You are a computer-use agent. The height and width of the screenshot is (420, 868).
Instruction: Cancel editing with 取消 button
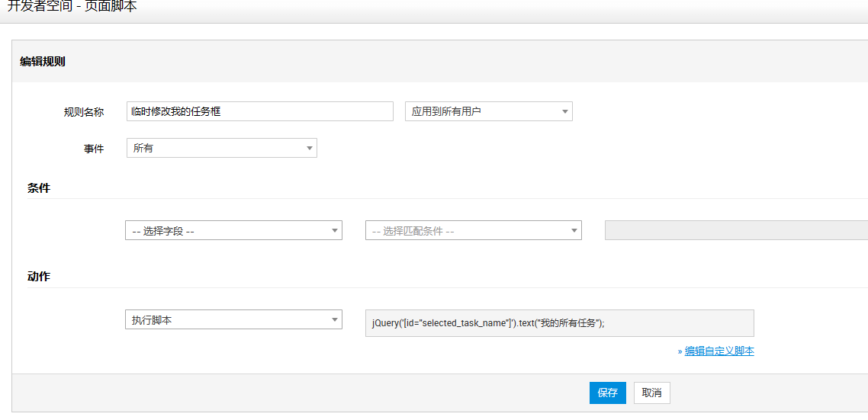pos(651,393)
